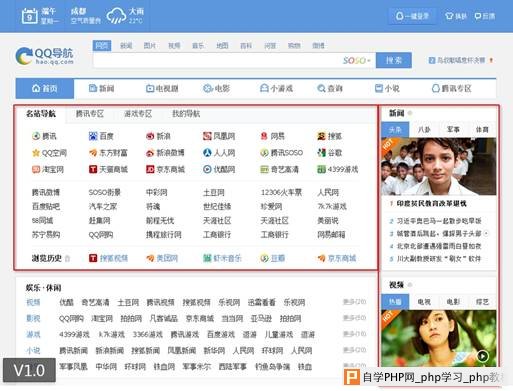Viewport: 513px width, 391px height.
Task: Select the 热播 tab in video panel
Action: pos(395,302)
